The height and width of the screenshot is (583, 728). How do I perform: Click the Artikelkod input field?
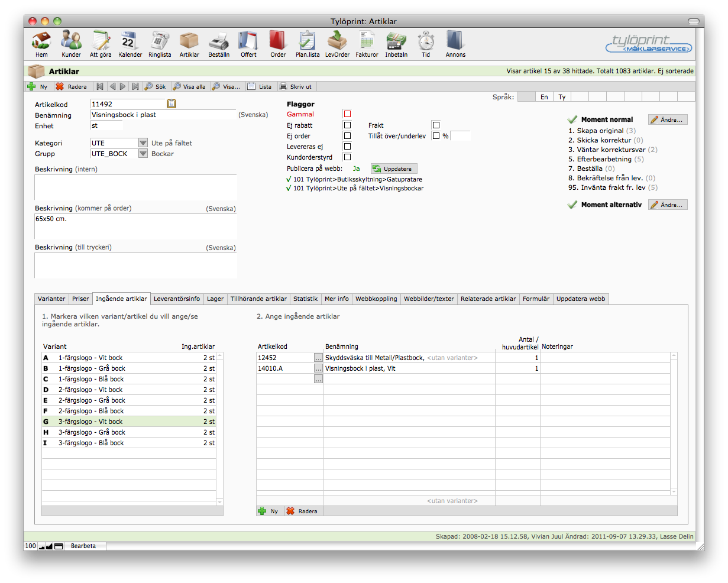pyautogui.click(x=128, y=104)
